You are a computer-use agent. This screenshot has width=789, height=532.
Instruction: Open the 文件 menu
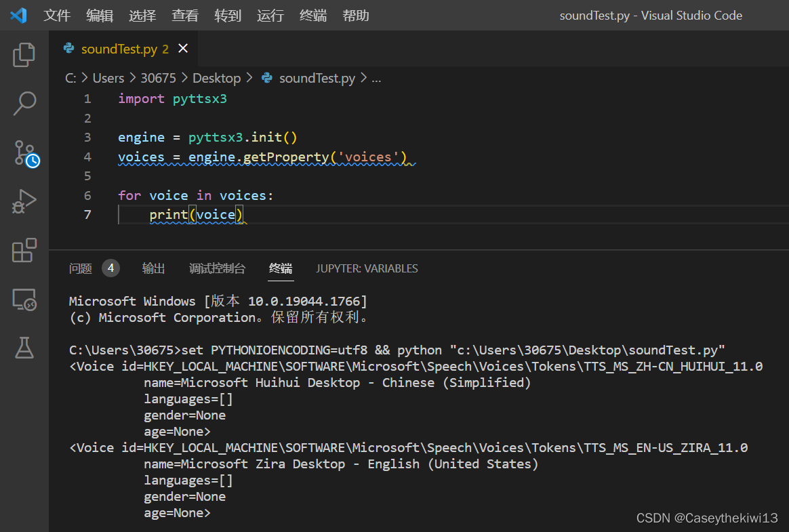57,16
